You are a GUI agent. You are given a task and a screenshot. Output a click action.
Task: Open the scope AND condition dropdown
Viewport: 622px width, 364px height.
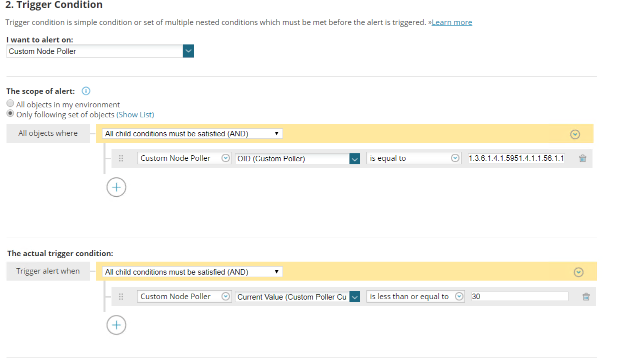(192, 133)
